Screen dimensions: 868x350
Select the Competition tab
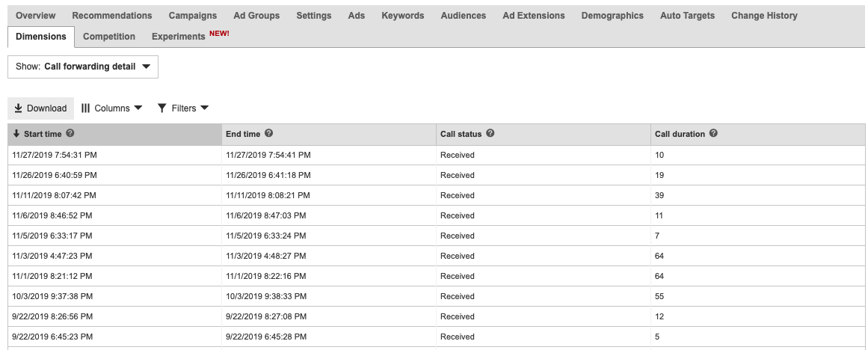tap(109, 37)
